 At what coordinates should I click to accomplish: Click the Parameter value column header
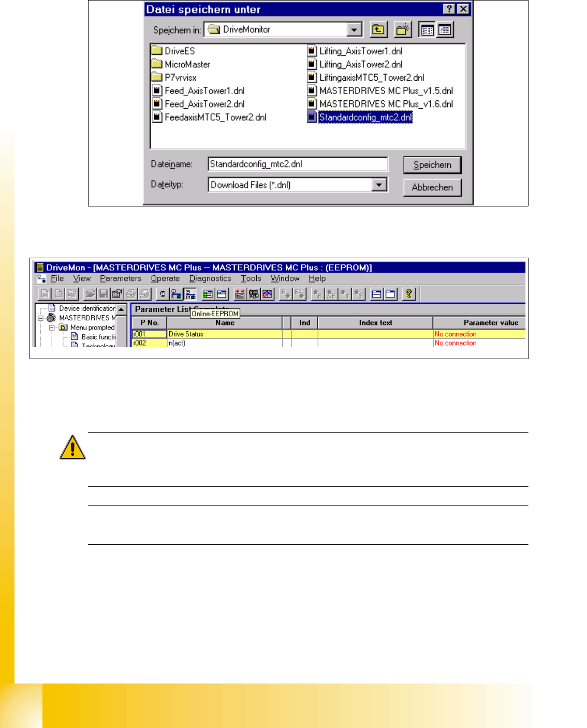point(479,322)
